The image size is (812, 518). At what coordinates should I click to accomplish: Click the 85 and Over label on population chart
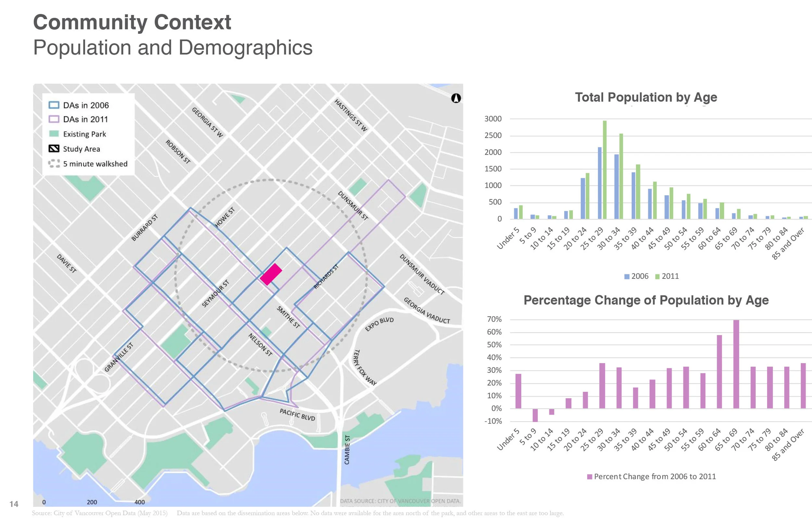(788, 243)
